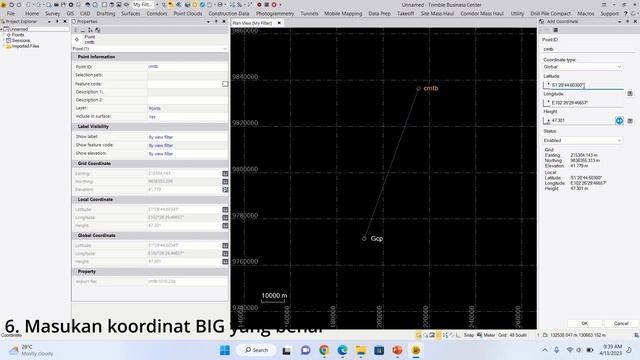Open the Northing grid coordinate details icon
This screenshot has height=360, width=640.
tap(225, 182)
